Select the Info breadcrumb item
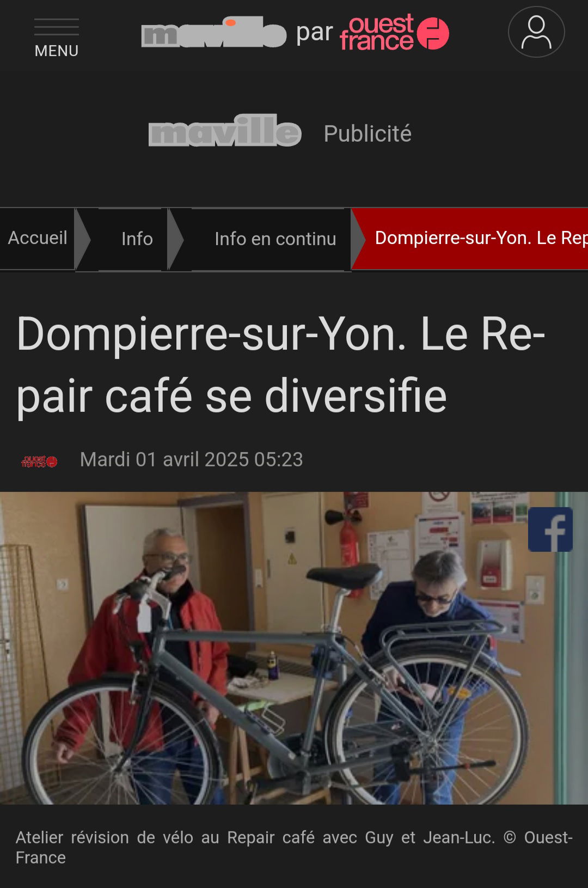588x888 pixels. 137,239
